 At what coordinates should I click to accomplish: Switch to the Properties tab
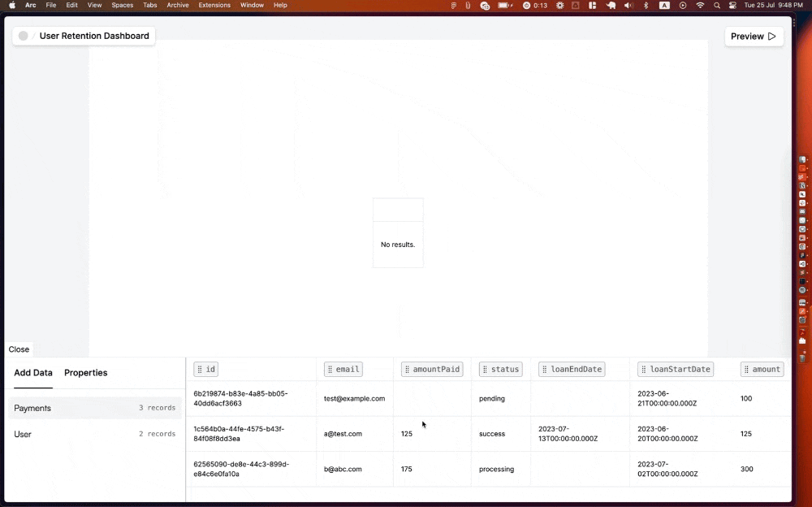coord(85,373)
